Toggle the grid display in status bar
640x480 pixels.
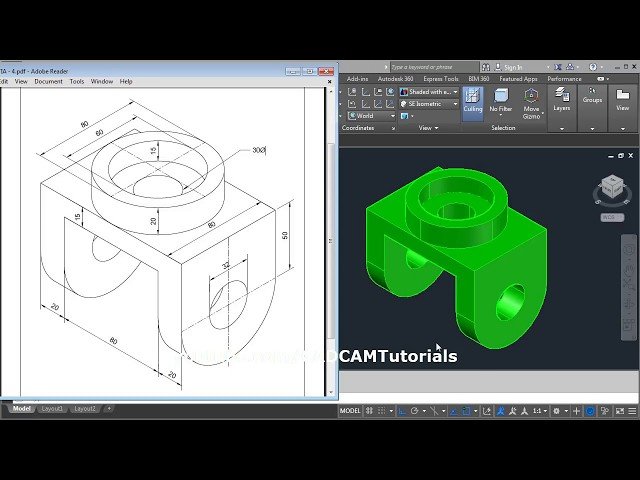tap(369, 411)
